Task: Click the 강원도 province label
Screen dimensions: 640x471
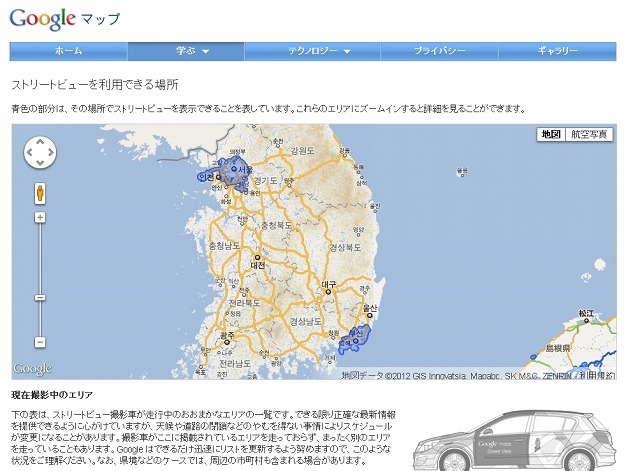Action: pos(302,151)
